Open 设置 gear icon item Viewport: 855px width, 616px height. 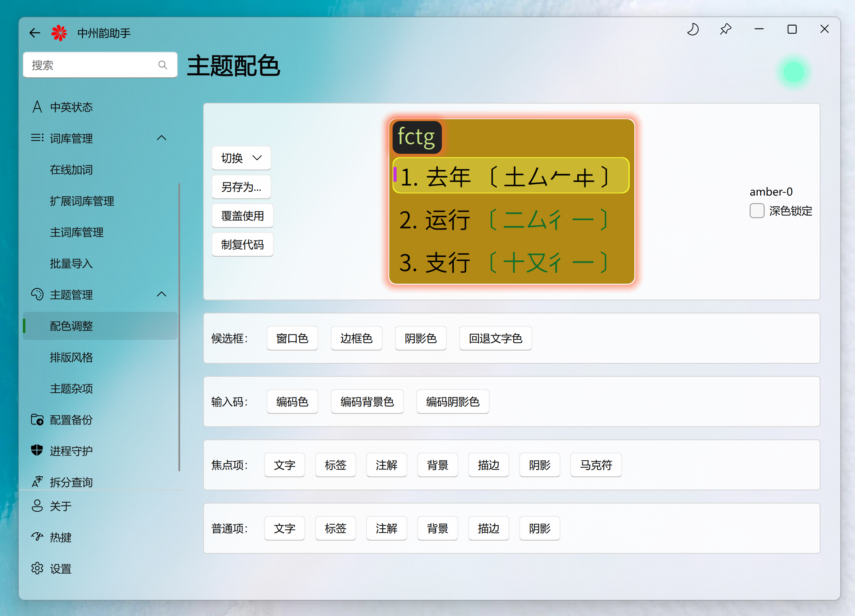(x=37, y=568)
